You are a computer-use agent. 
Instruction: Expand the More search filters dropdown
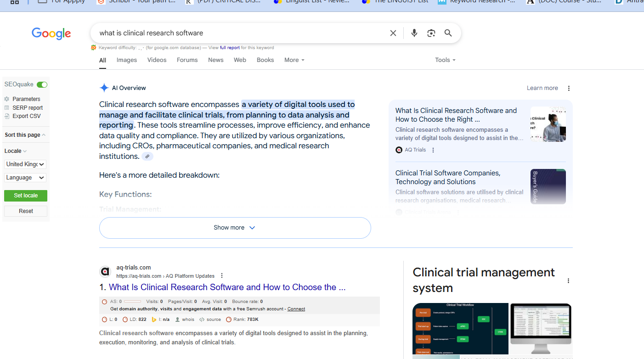click(294, 60)
